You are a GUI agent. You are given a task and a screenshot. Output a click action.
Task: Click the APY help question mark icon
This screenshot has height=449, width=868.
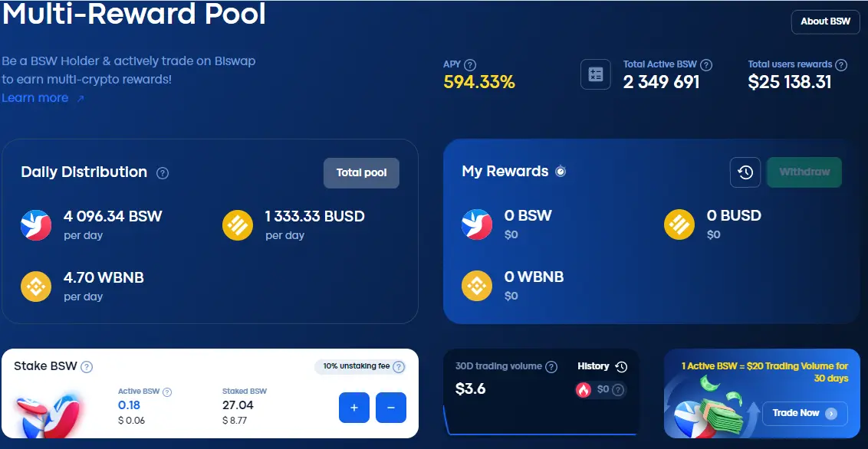470,64
